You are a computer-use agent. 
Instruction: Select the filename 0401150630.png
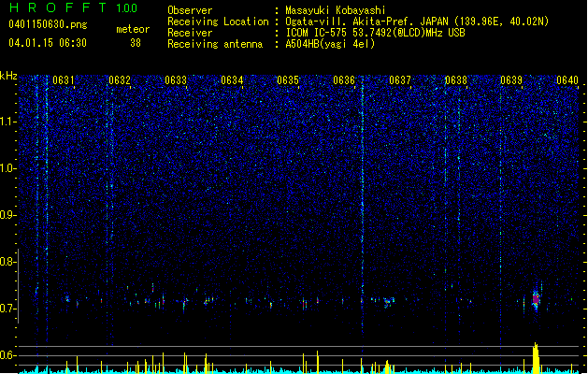(x=48, y=24)
